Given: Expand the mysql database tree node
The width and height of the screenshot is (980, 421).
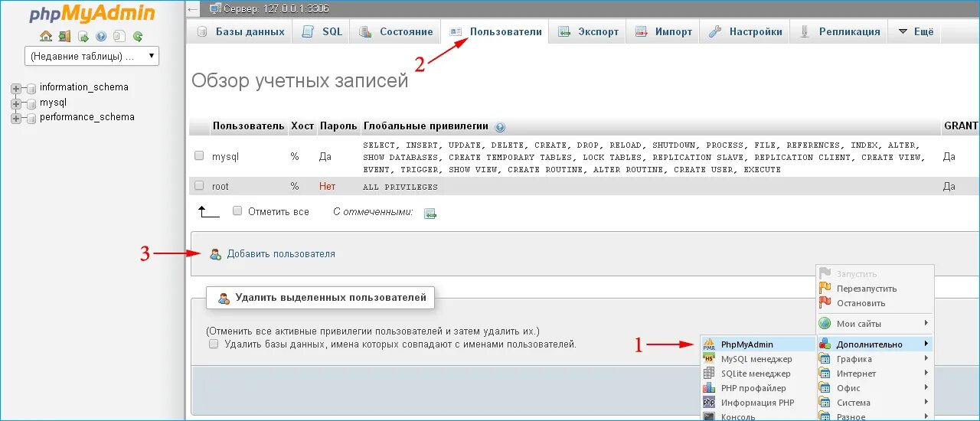Looking at the screenshot, I should coord(16,103).
